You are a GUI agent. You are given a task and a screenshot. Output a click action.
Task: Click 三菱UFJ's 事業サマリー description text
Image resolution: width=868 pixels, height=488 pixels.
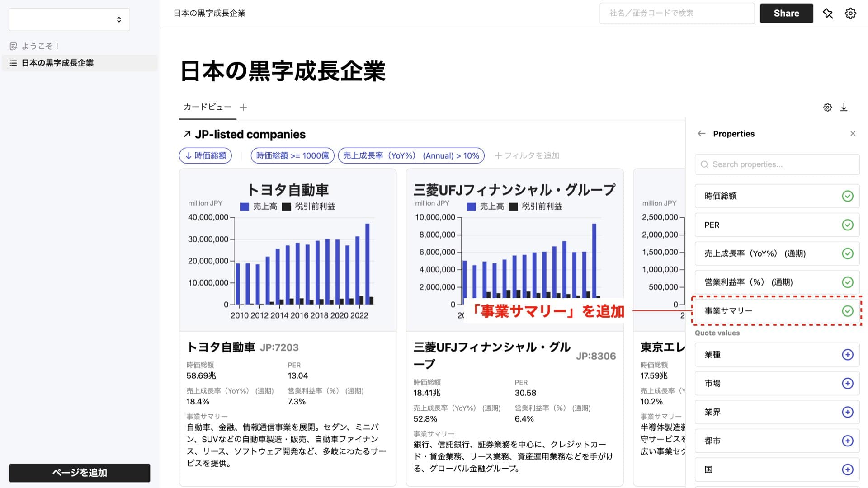(514, 456)
